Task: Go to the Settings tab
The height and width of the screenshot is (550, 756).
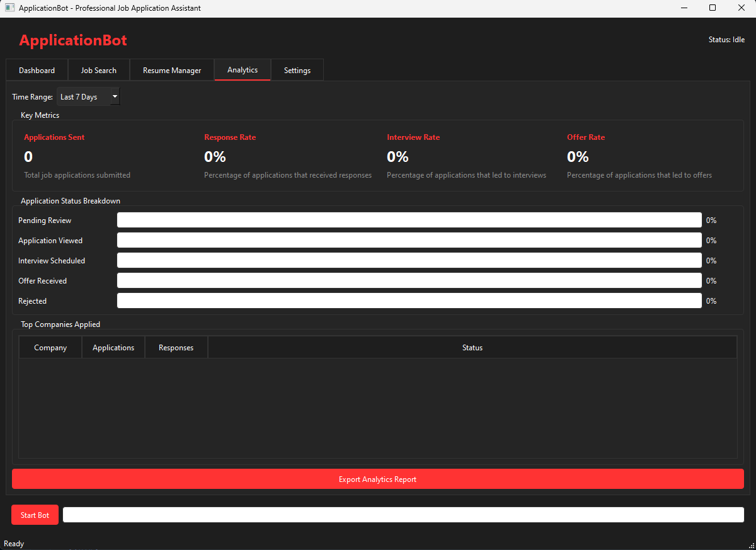Action: click(297, 70)
